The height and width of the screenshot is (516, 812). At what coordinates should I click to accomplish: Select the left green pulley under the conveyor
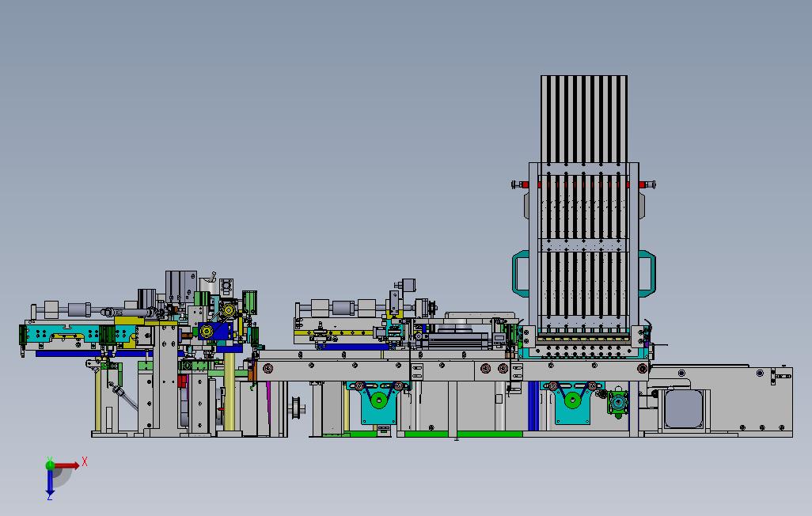coord(379,400)
